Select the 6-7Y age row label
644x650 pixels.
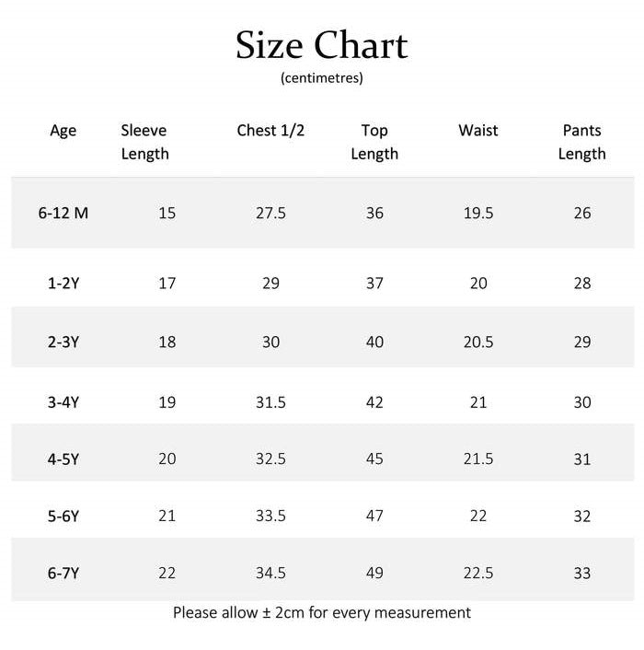click(x=63, y=573)
